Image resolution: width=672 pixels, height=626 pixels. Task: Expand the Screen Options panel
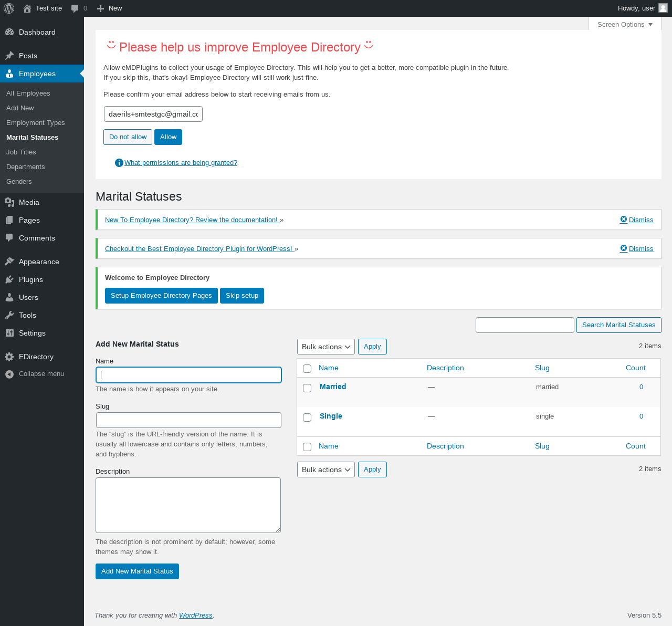tap(625, 24)
